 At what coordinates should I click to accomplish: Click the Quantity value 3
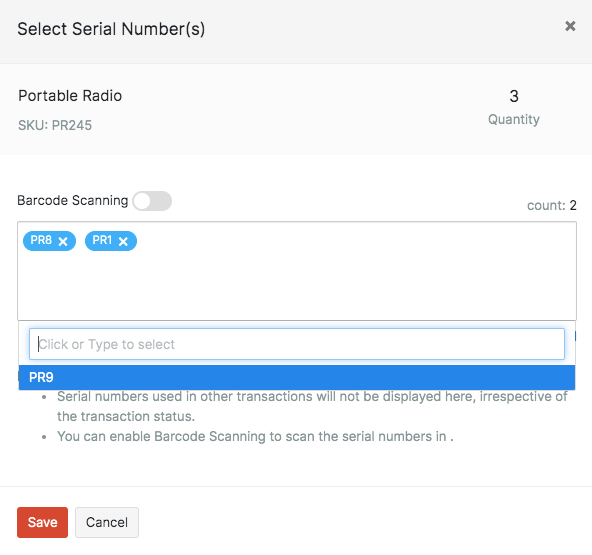coord(514,96)
